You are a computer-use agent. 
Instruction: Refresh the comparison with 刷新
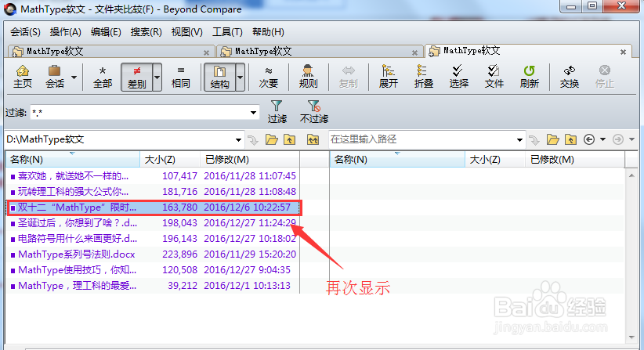[x=529, y=77]
